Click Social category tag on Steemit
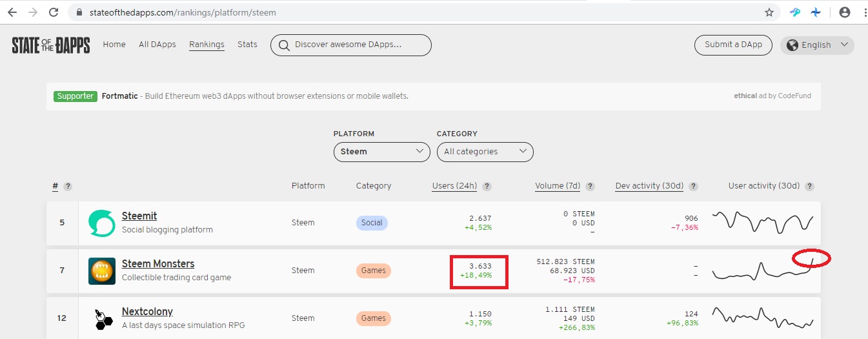This screenshot has height=339, width=868. coord(372,223)
